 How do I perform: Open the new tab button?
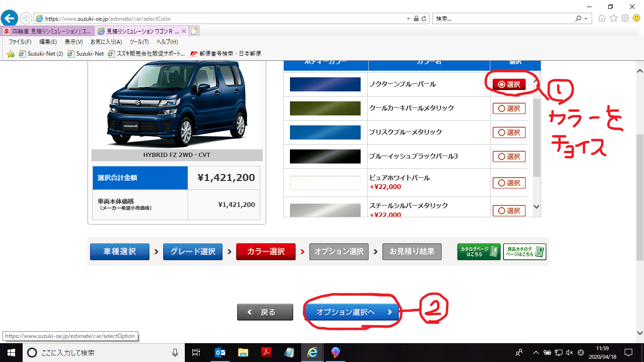[x=194, y=31]
